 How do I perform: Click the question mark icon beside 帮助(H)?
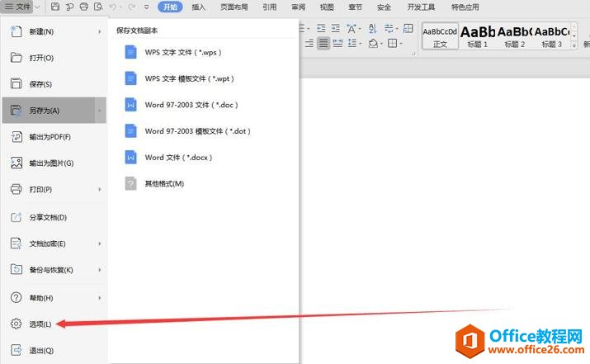17,298
